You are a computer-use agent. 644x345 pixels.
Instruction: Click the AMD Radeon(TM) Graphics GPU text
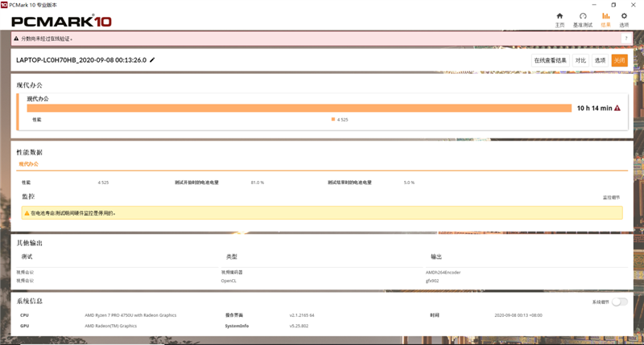tap(111, 326)
